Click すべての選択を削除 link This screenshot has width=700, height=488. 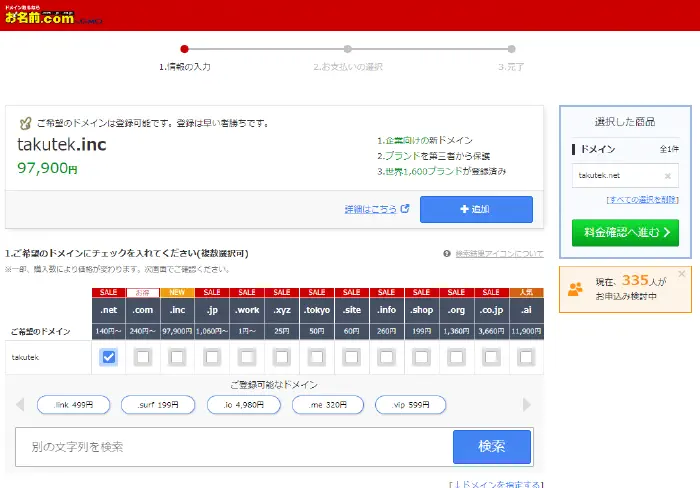(642, 200)
